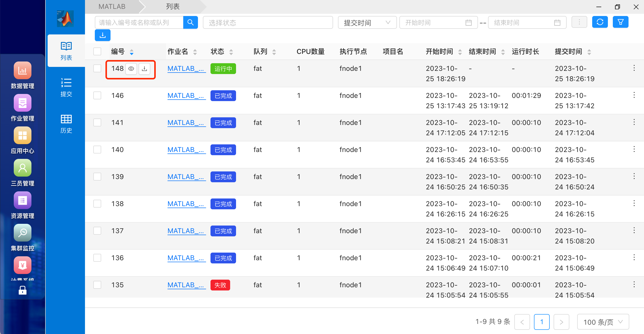Tick the checkbox for job 138

pos(97,204)
